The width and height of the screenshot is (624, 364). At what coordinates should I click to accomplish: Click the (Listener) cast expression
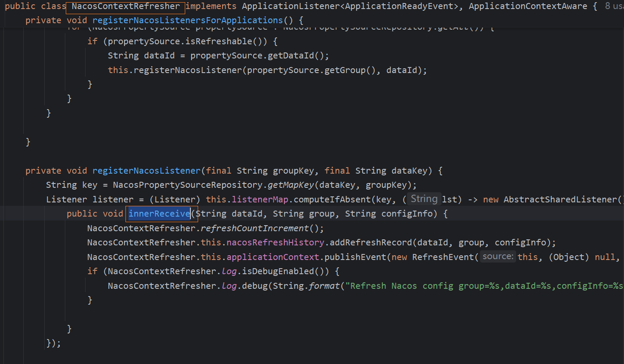(x=175, y=199)
